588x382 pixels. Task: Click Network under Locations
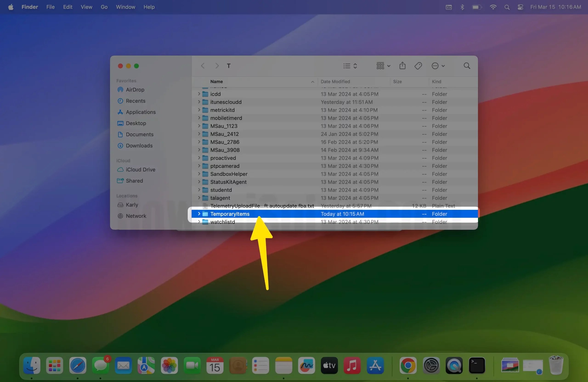(x=136, y=216)
